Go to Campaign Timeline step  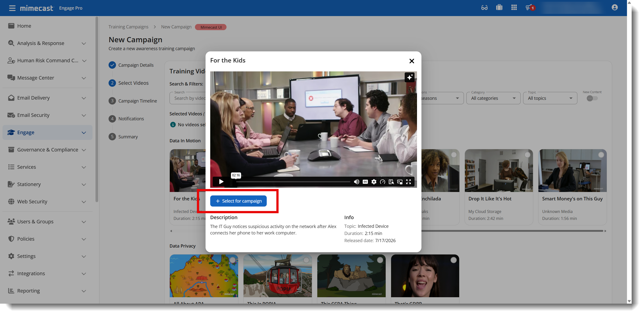(133, 101)
